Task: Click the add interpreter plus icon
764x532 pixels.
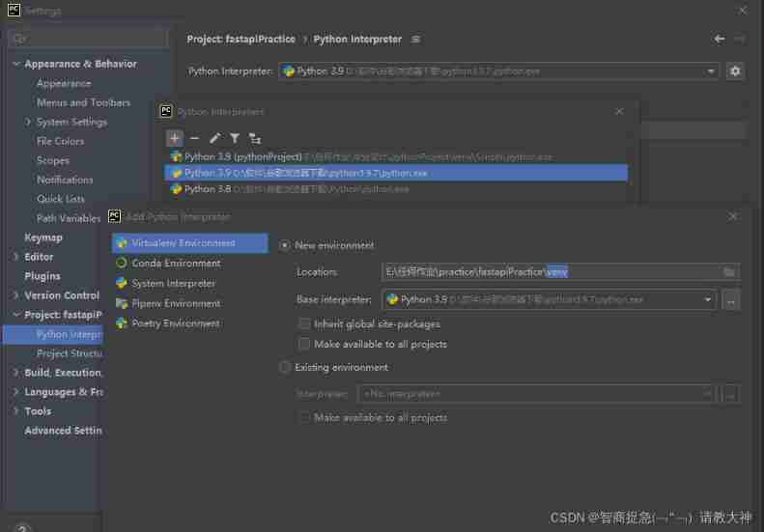Action: [174, 138]
